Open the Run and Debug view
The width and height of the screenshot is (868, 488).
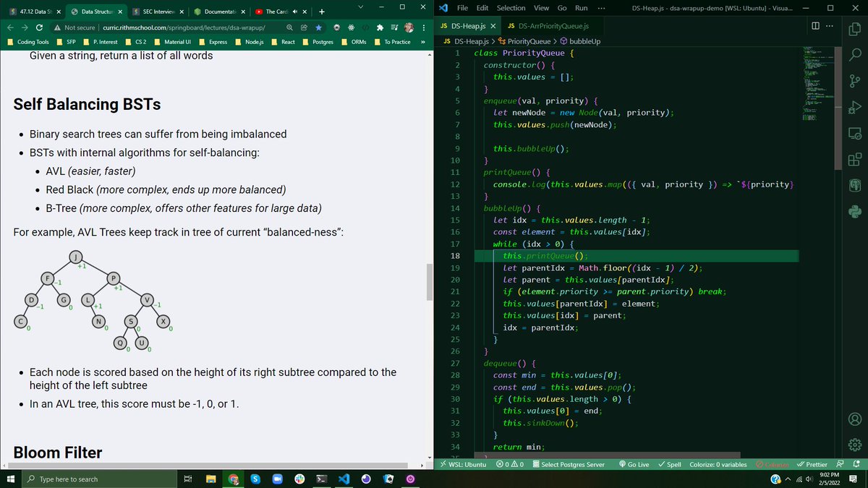click(x=854, y=107)
